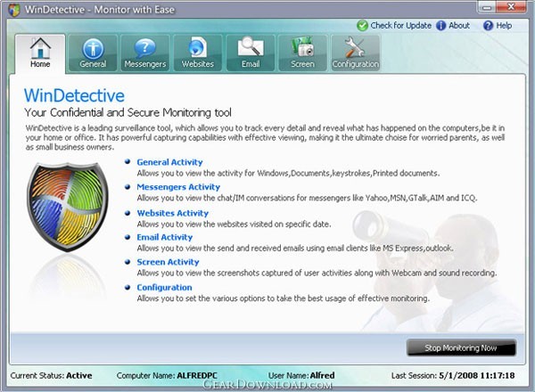The image size is (535, 392).
Task: Click the "Your Confidential and Secure Monitoring tool" subtitle
Action: [x=128, y=112]
